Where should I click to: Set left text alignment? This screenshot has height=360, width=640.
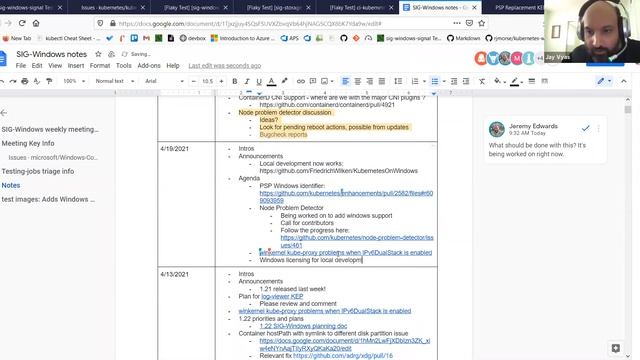point(345,81)
